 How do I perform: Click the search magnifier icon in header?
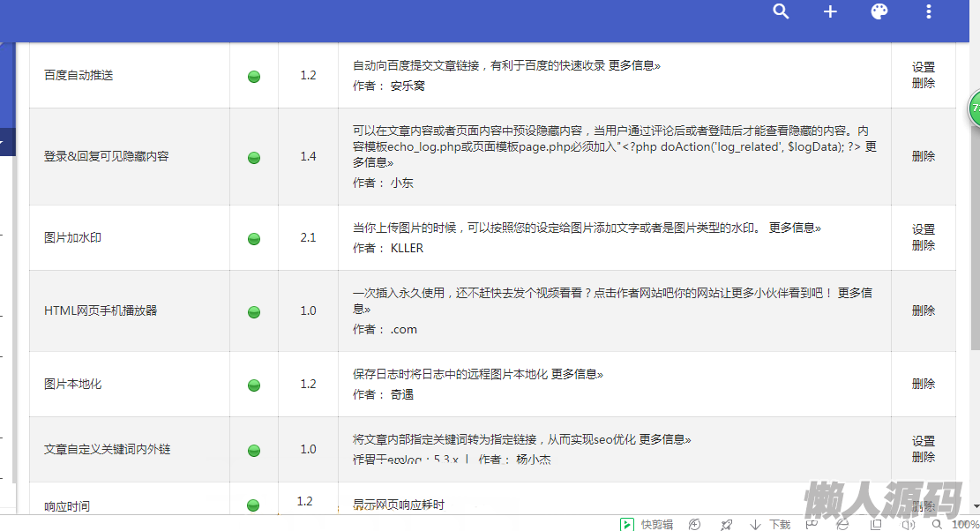[x=781, y=11]
